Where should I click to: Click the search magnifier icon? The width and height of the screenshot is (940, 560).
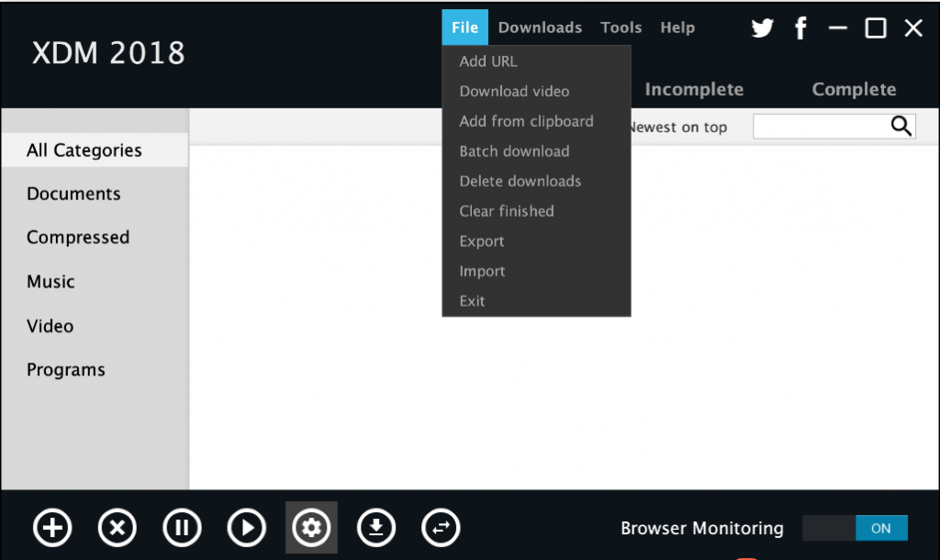point(901,127)
